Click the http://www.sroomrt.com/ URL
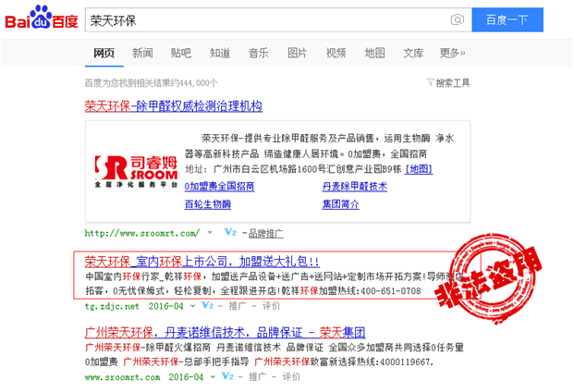 point(142,233)
